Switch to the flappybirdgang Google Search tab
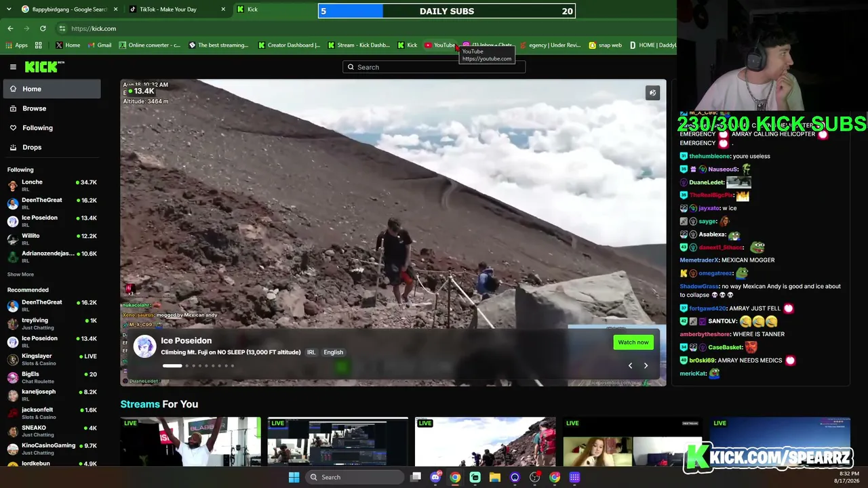This screenshot has height=488, width=868. 69,9
